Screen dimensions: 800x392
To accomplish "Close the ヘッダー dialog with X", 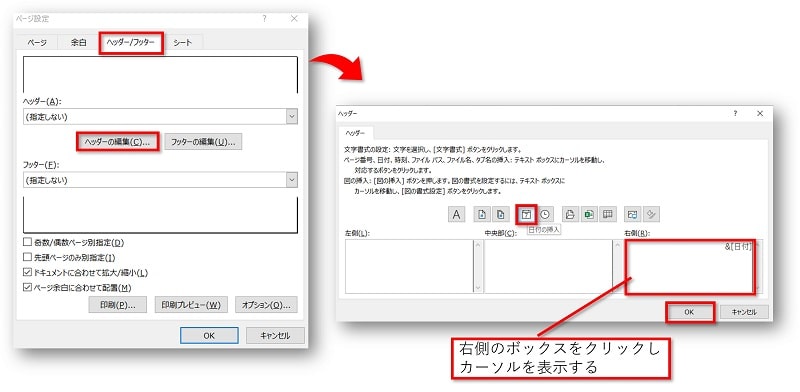I will (x=760, y=114).
